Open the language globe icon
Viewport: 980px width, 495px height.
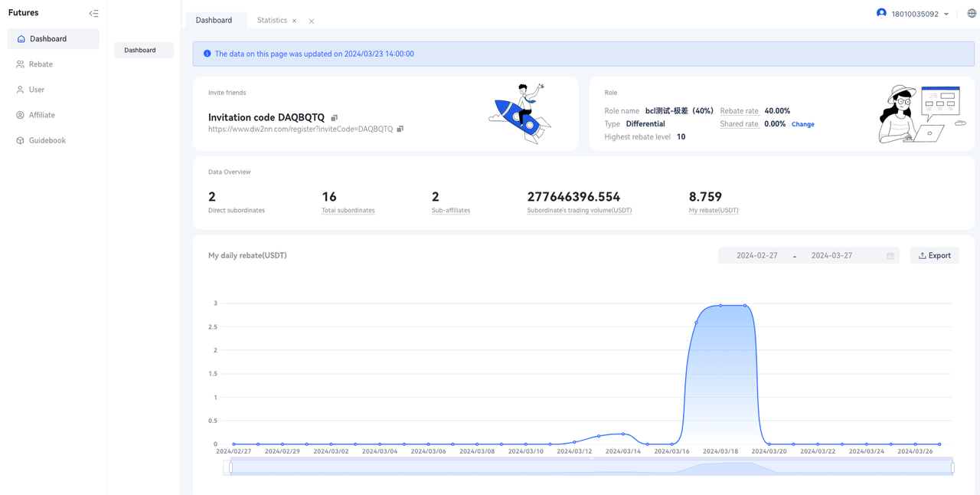972,13
